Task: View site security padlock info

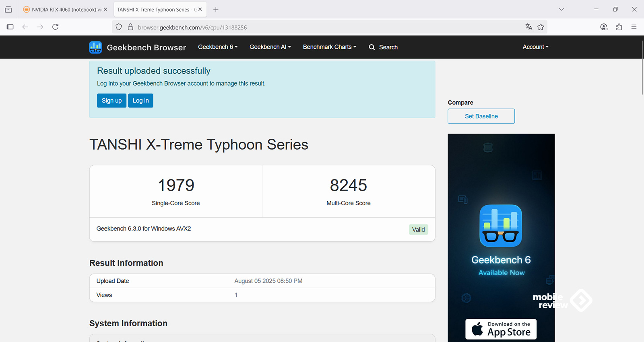Action: pyautogui.click(x=130, y=27)
